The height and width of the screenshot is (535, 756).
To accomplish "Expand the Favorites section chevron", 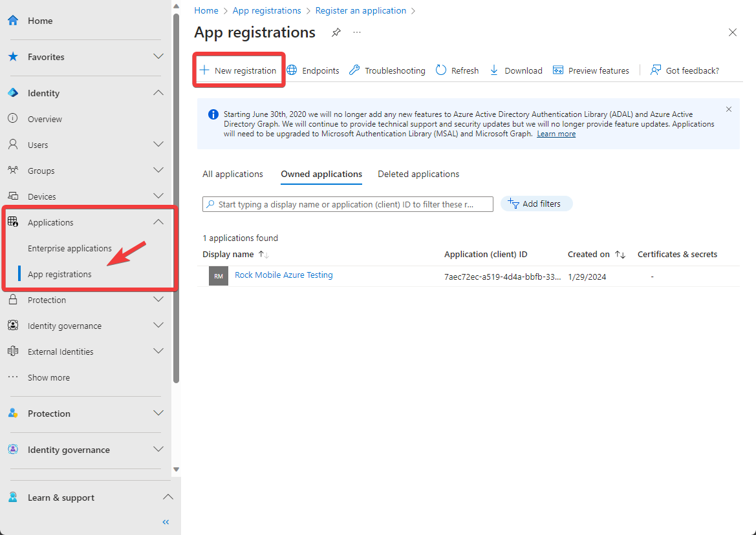I will [158, 56].
